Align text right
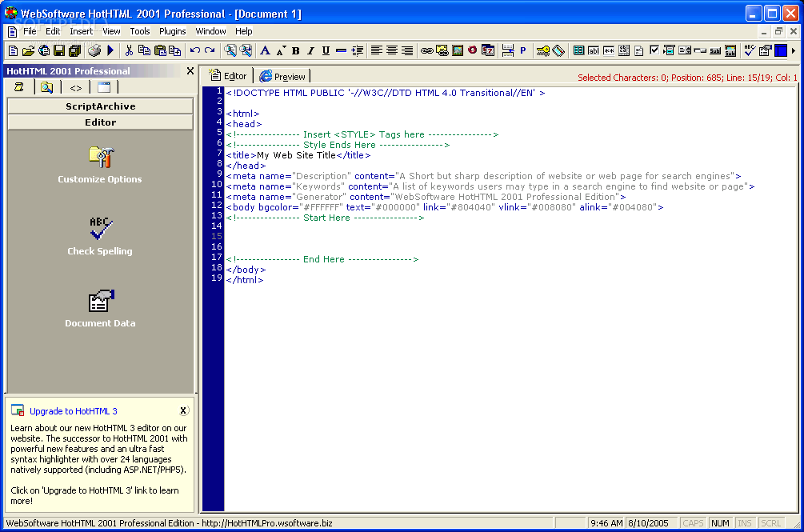 tap(407, 50)
